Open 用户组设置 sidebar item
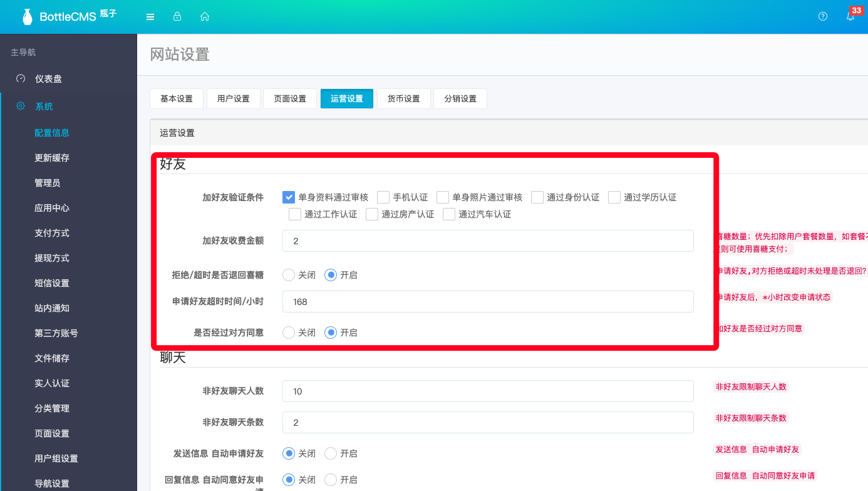Screen dimensions: 868x491 tap(56, 458)
